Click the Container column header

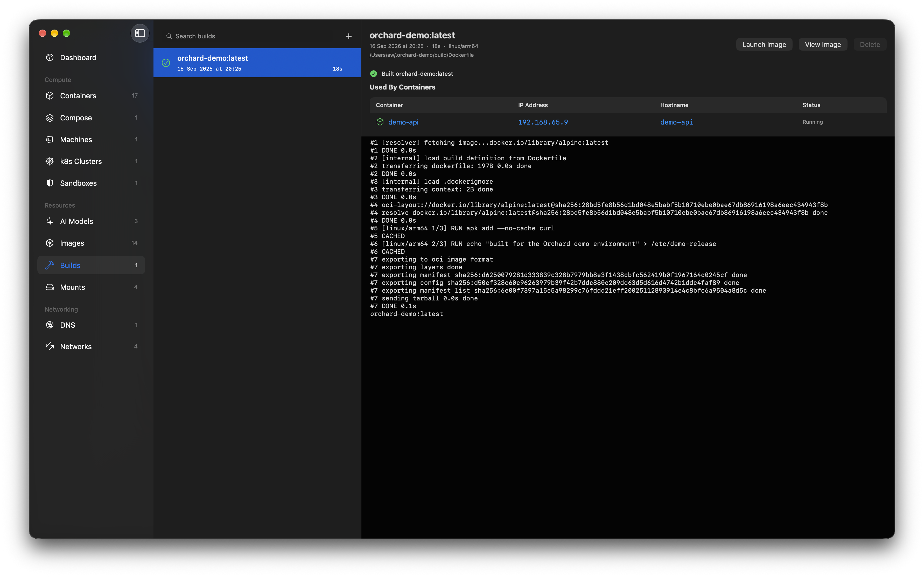pyautogui.click(x=389, y=105)
